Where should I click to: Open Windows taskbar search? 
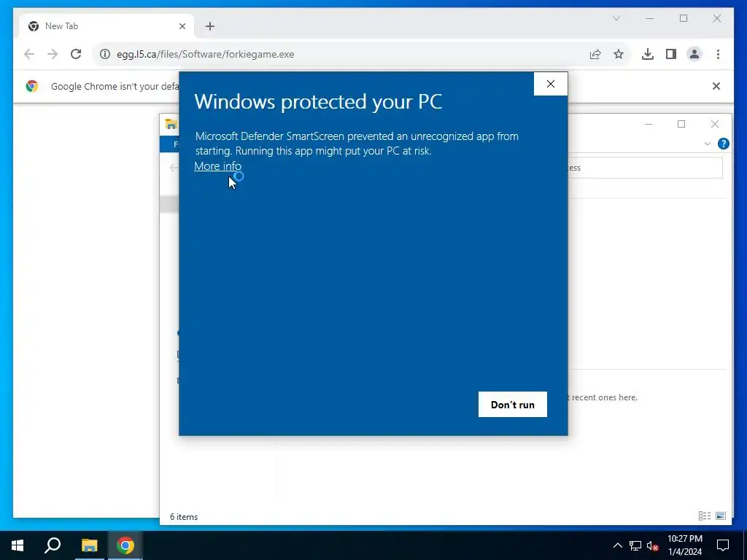[53, 545]
